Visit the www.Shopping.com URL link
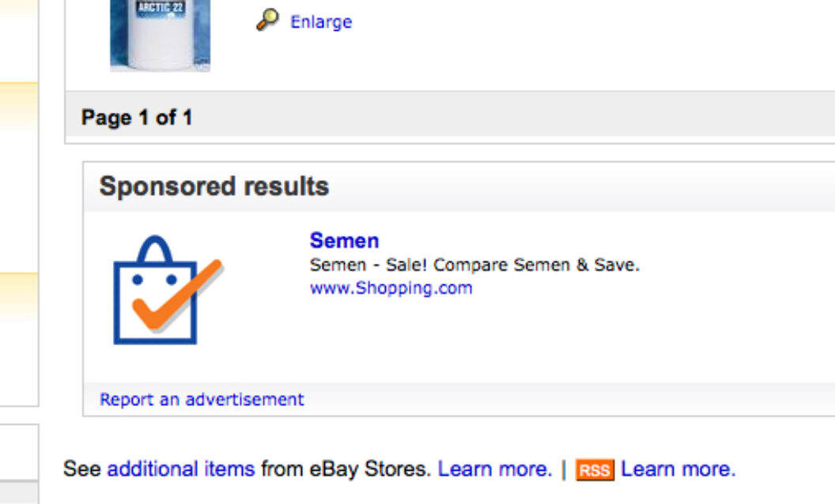The height and width of the screenshot is (504, 835). pyautogui.click(x=391, y=288)
